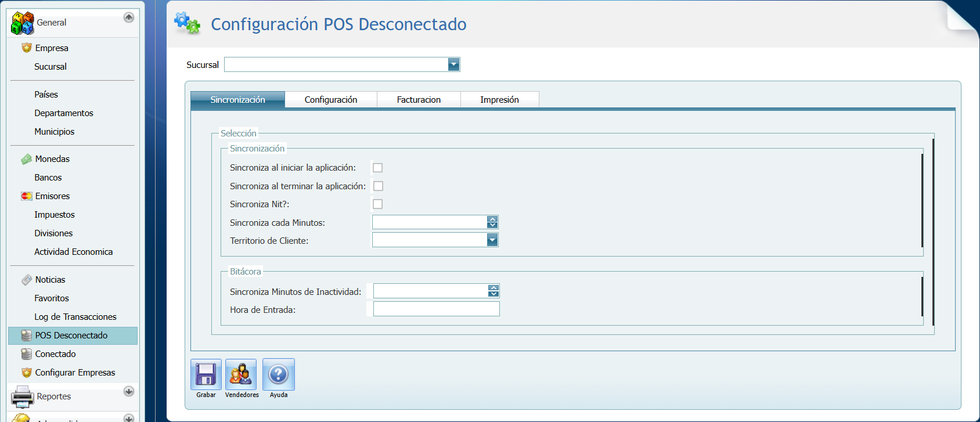980x422 pixels.
Task: Open Países in the sidebar
Action: tap(46, 94)
